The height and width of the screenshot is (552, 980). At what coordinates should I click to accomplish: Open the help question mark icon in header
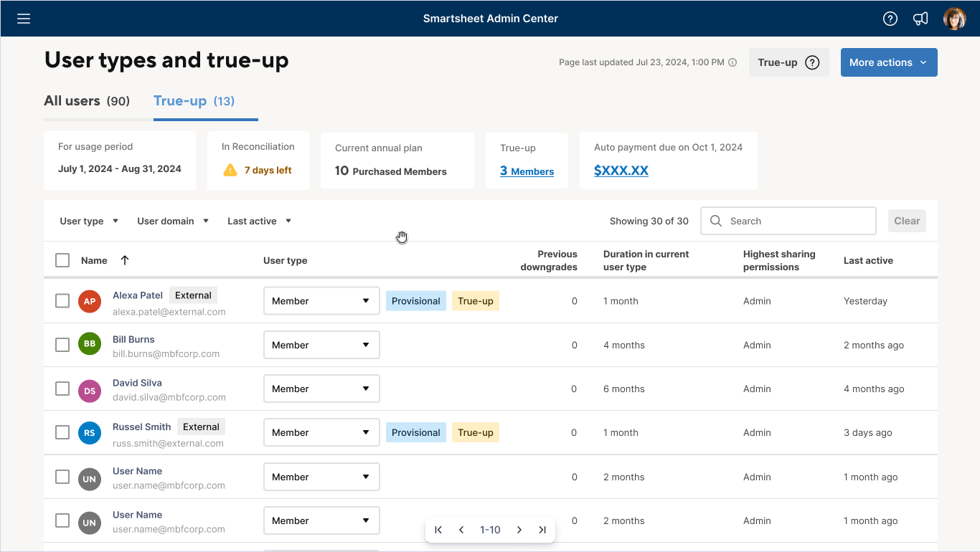pyautogui.click(x=890, y=19)
